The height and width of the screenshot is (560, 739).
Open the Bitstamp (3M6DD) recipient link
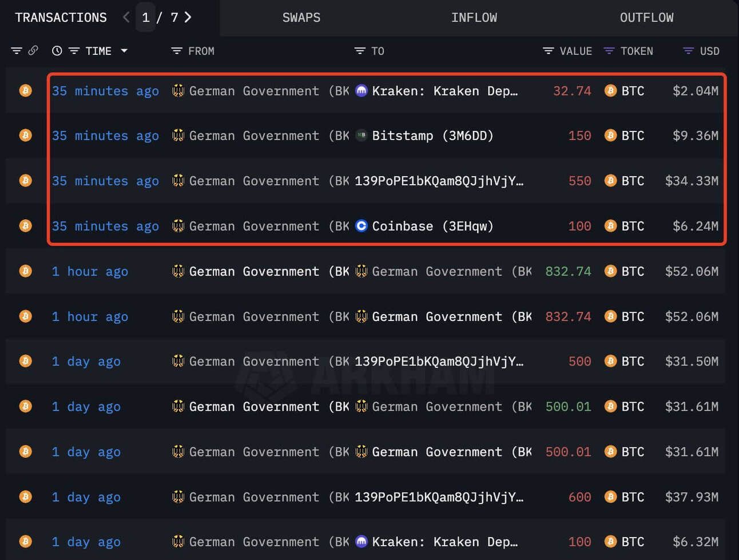(x=433, y=136)
